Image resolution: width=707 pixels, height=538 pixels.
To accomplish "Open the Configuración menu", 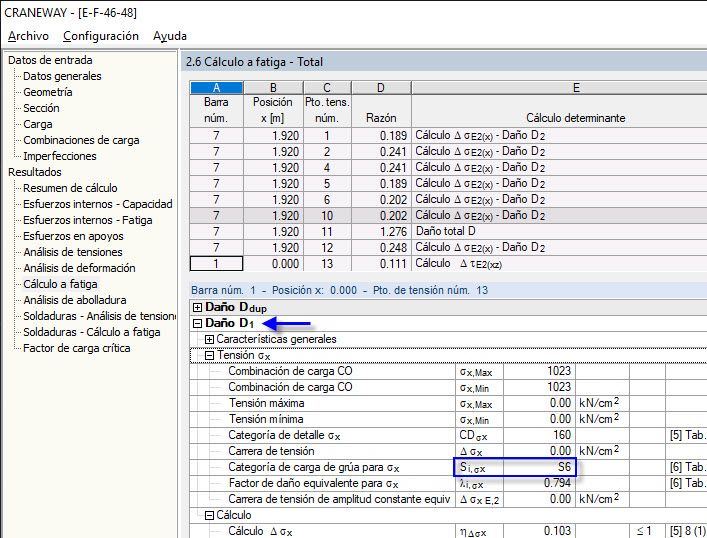I will [x=101, y=36].
